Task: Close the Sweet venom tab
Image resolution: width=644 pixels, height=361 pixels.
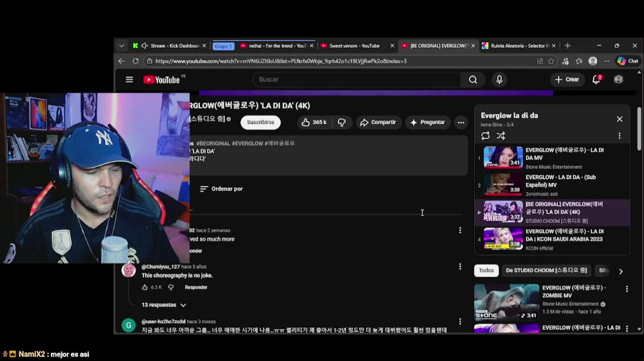Action: pyautogui.click(x=392, y=46)
